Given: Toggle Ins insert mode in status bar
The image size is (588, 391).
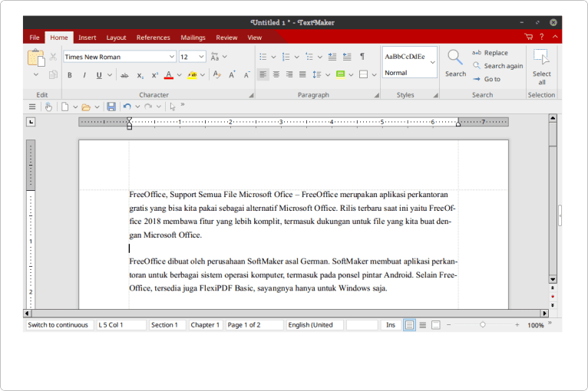Looking at the screenshot, I should (391, 325).
